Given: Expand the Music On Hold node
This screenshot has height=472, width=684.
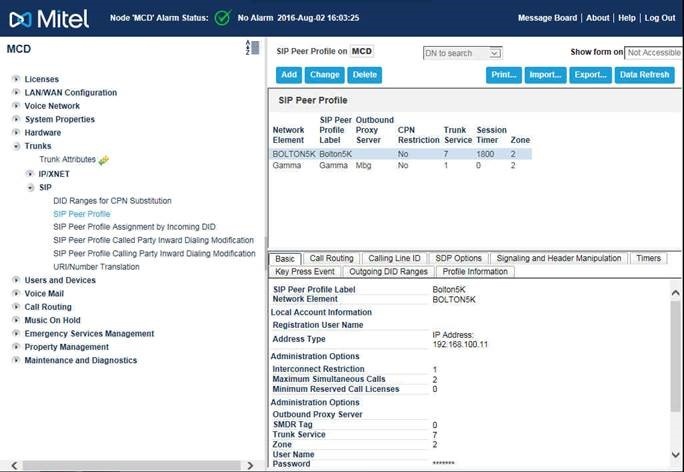Looking at the screenshot, I should 16,320.
